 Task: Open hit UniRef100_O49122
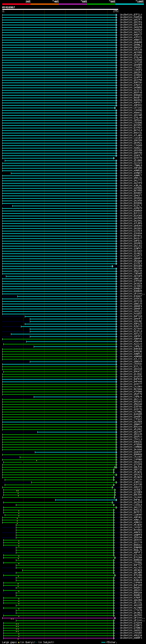point(131,311)
